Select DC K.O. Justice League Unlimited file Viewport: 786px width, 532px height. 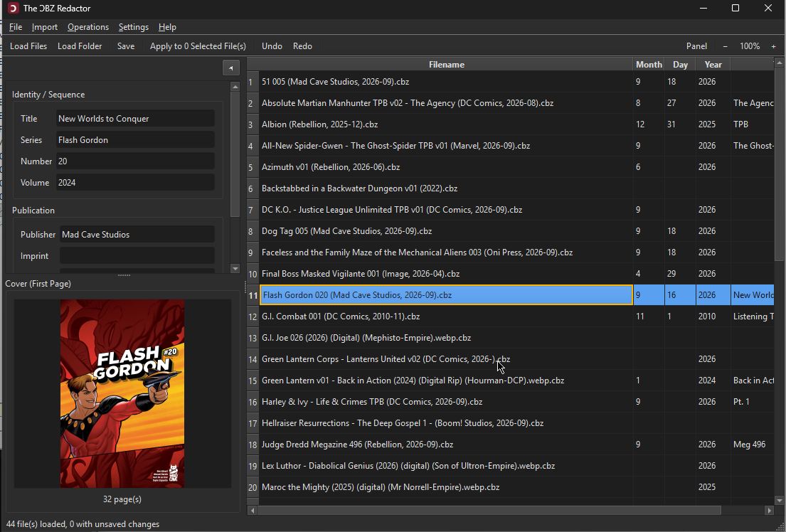click(446, 210)
